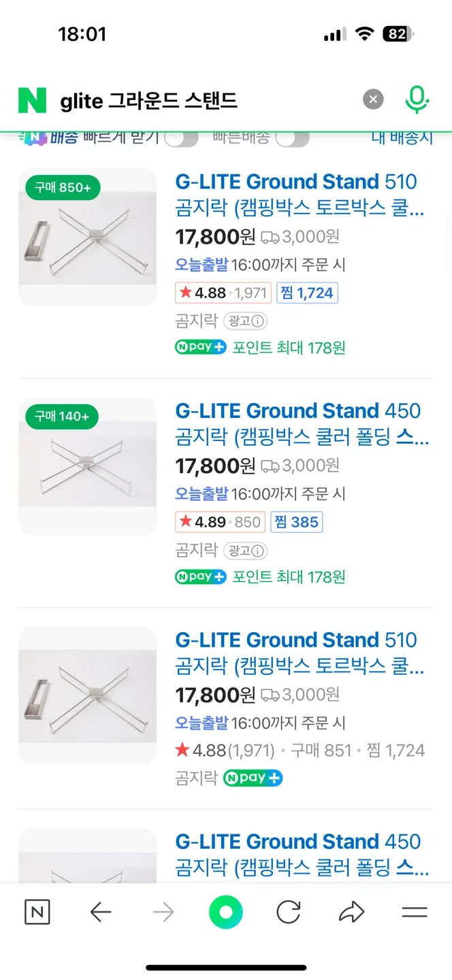Open Naver home from bottom N icon

[x=37, y=912]
